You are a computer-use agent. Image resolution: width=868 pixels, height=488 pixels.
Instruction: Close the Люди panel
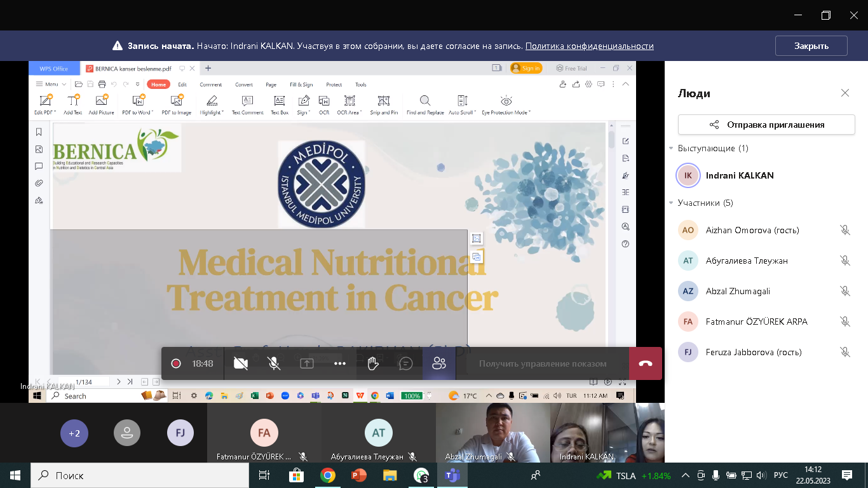pyautogui.click(x=845, y=93)
